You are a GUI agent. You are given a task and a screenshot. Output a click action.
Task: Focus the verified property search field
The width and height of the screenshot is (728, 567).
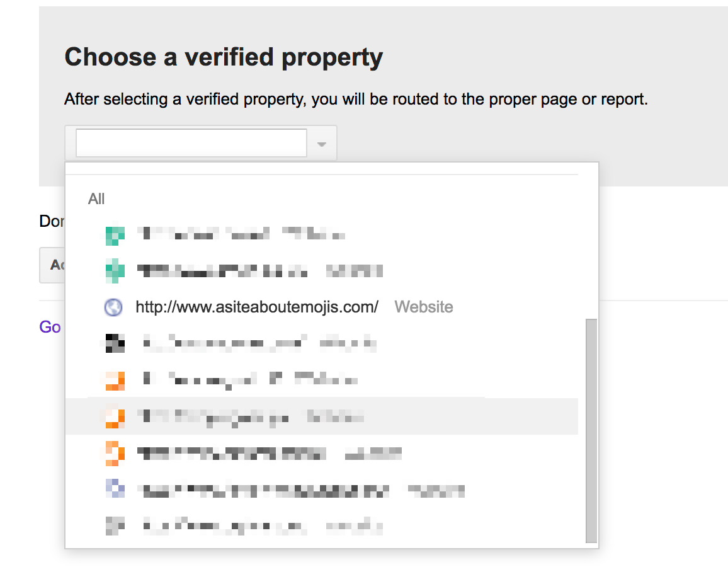coord(191,143)
